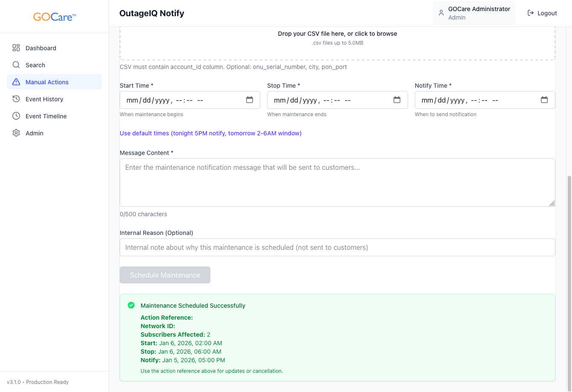
Task: Click the CSV file drop zone to browse
Action: coord(337,38)
